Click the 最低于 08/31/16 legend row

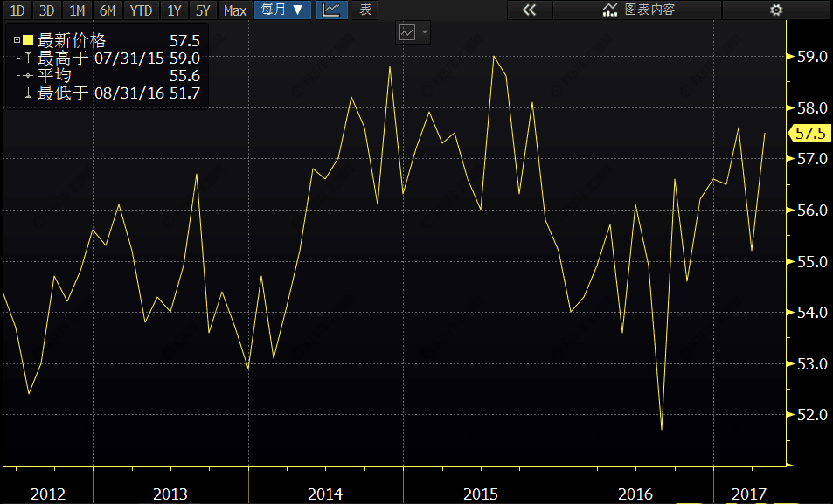[x=113, y=93]
